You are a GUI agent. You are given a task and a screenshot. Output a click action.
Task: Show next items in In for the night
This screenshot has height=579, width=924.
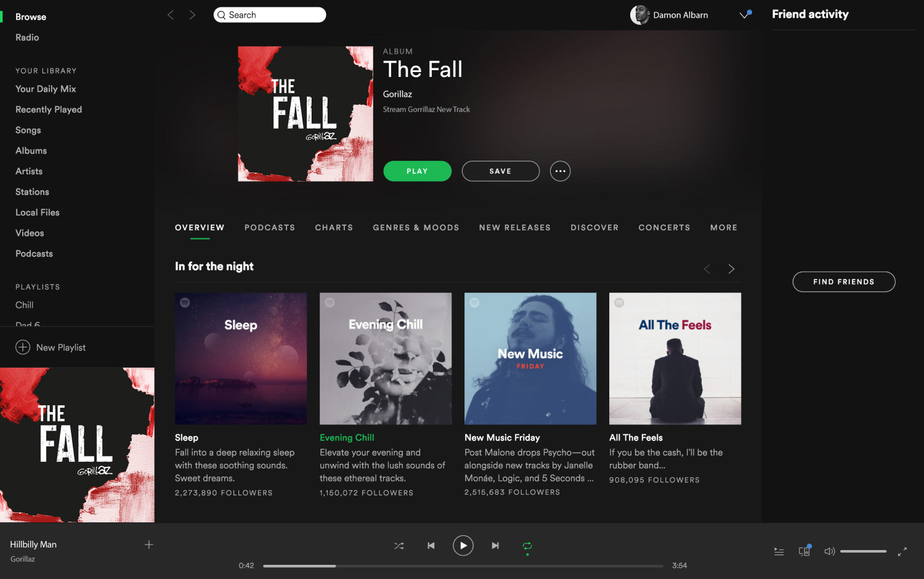(731, 269)
